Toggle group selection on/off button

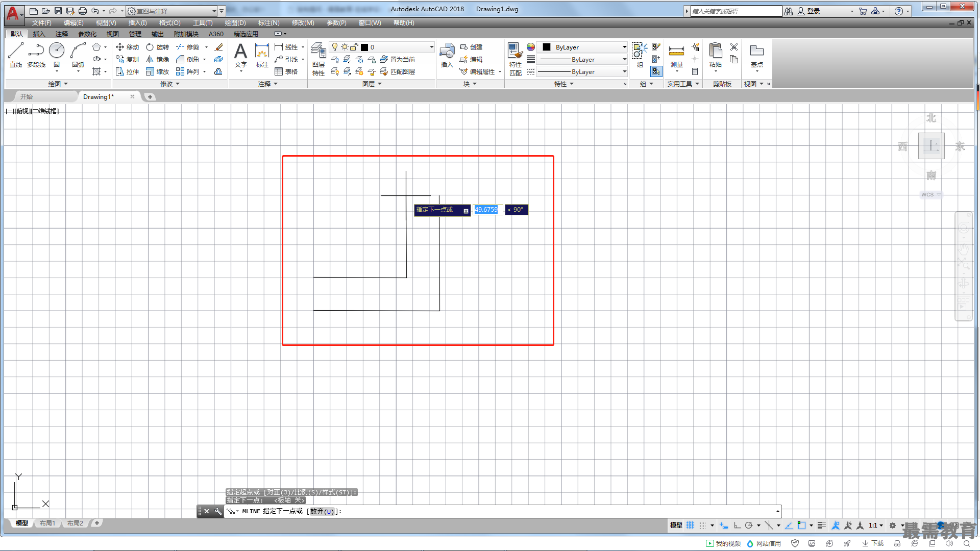[656, 71]
